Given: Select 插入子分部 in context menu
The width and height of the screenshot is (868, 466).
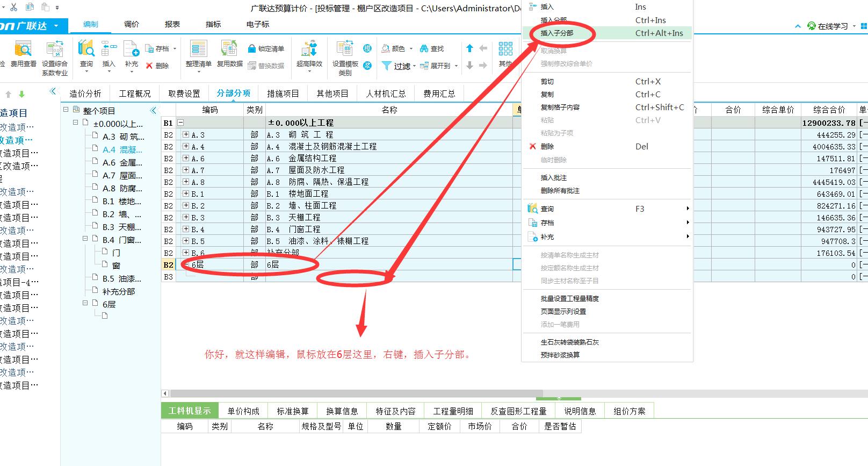Looking at the screenshot, I should 607,33.
